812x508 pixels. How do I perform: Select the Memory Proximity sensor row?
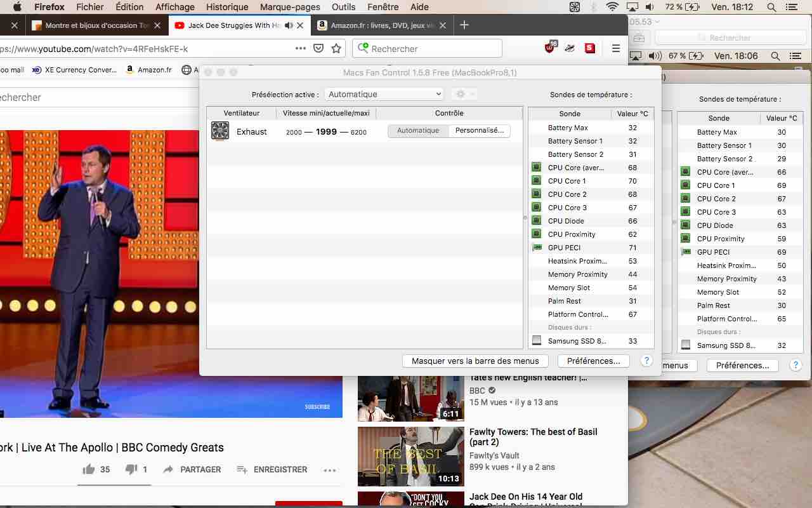(x=591, y=274)
